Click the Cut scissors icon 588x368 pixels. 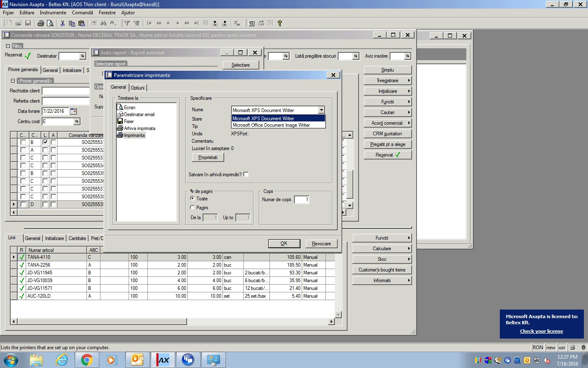[x=62, y=23]
